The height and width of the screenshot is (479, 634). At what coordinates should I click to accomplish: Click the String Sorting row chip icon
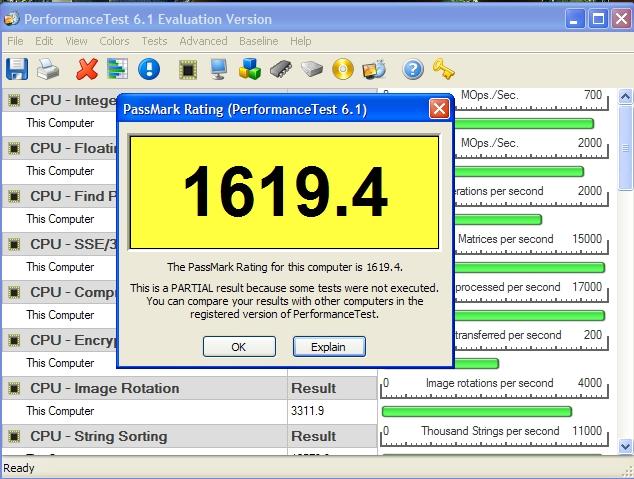(x=14, y=437)
